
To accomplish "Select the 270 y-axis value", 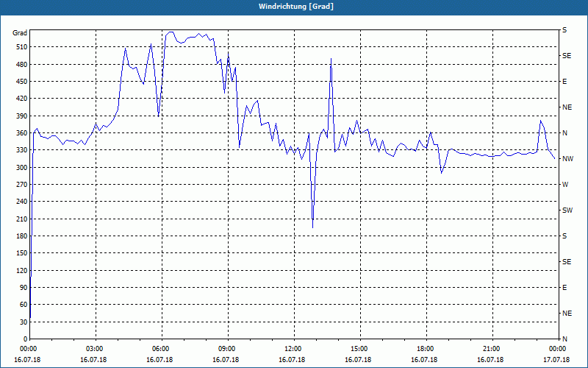I will pos(23,185).
